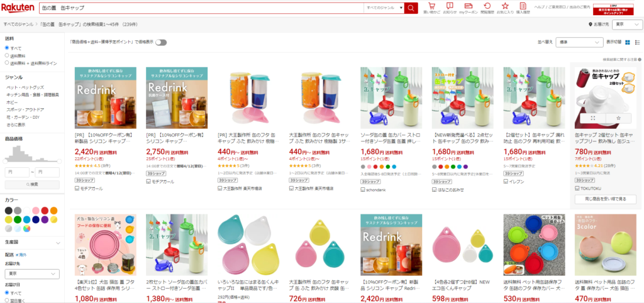This screenshot has height=303, width=644.
Task: View browsing history (閲覧履歴) icon
Action: 487,6
